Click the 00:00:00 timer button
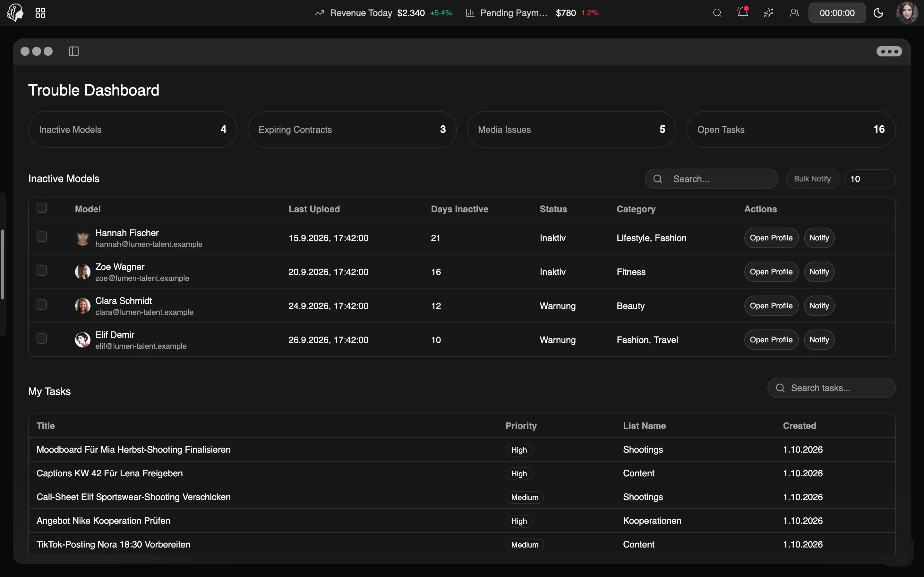Viewport: 924px width, 577px height. [x=837, y=13]
